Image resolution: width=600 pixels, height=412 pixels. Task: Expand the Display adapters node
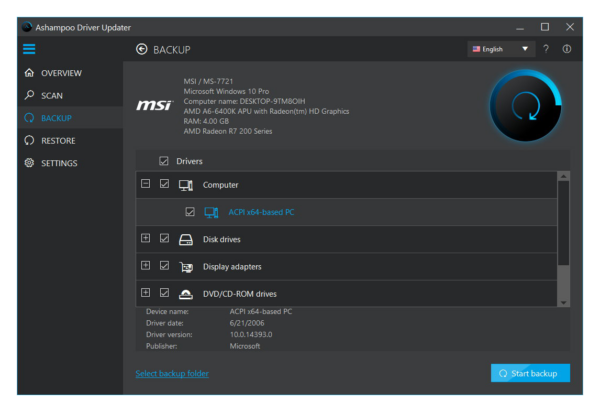[x=145, y=265]
